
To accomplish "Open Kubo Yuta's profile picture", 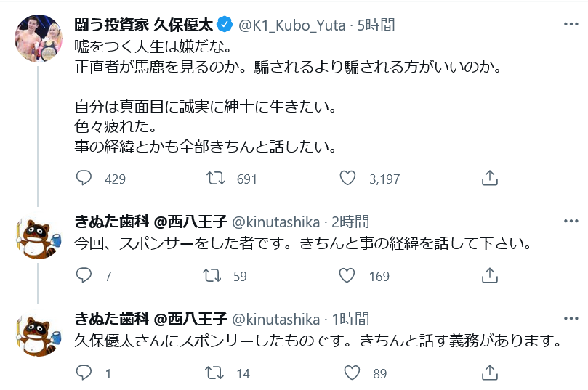I will (39, 38).
